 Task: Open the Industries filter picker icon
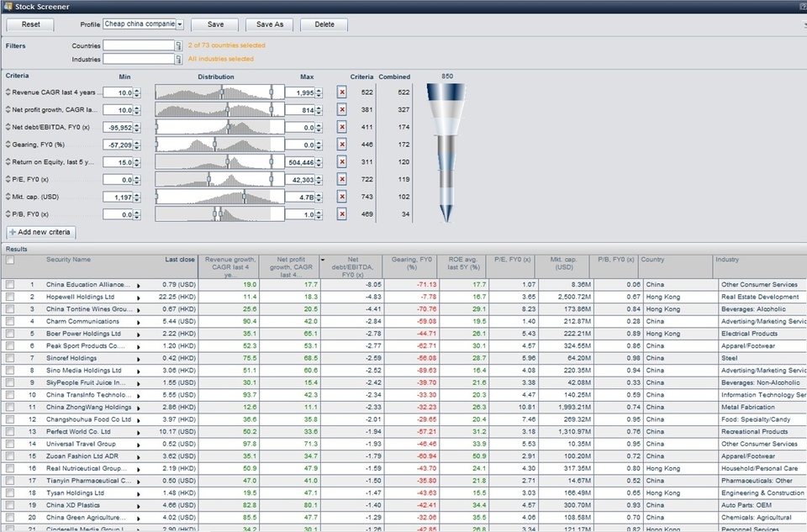[178, 59]
